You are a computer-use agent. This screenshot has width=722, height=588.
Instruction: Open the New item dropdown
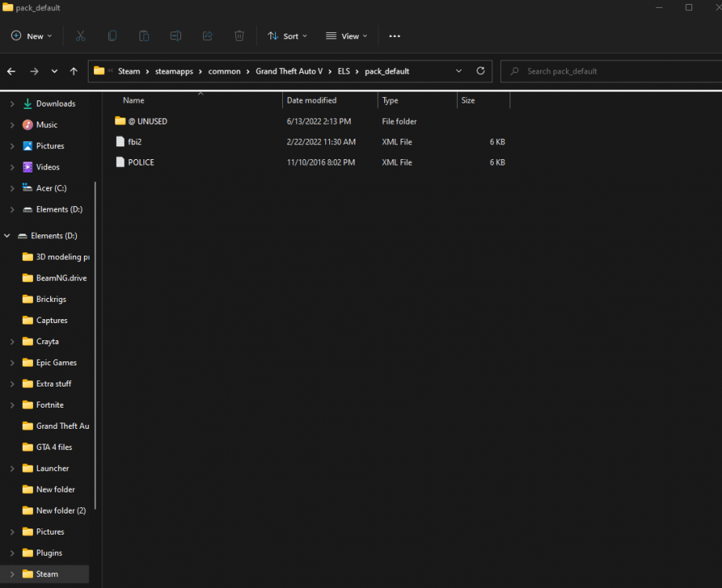pos(31,36)
